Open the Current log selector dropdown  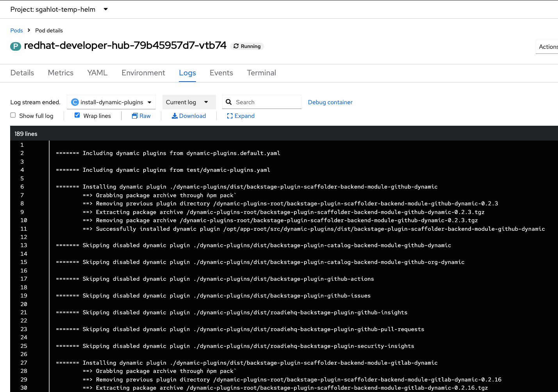(189, 102)
